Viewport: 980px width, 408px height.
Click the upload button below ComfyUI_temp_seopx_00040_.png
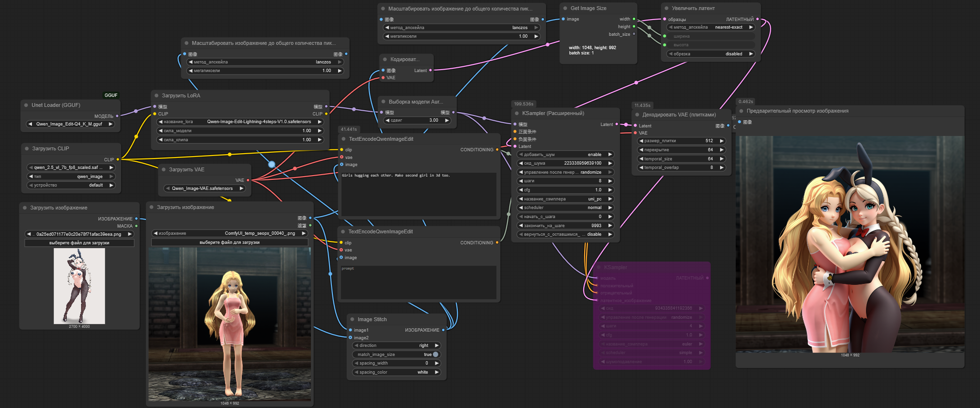point(229,242)
